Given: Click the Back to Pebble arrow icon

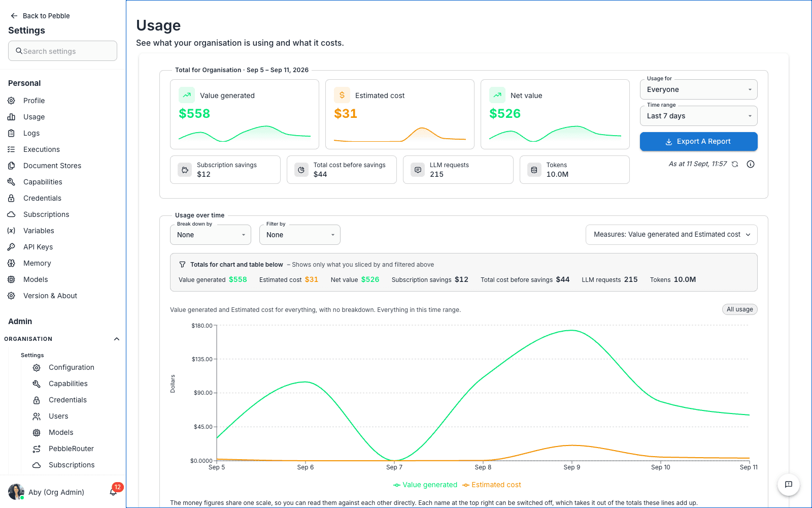Looking at the screenshot, I should pos(14,16).
